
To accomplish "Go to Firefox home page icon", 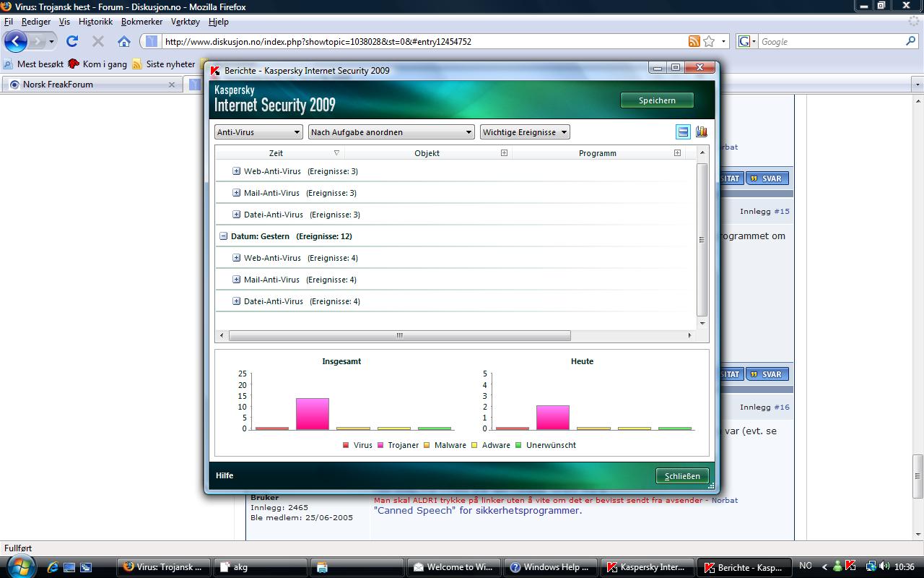I will pyautogui.click(x=124, y=41).
